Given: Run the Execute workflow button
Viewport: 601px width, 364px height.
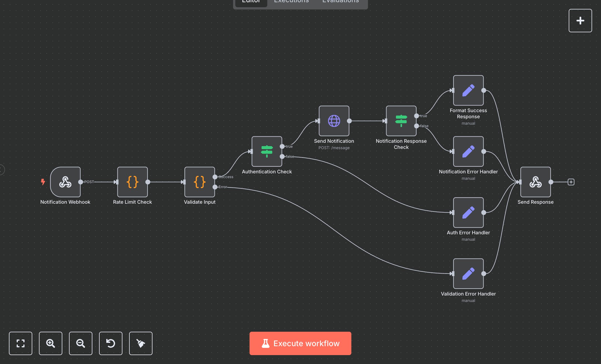Looking at the screenshot, I should click(x=300, y=343).
